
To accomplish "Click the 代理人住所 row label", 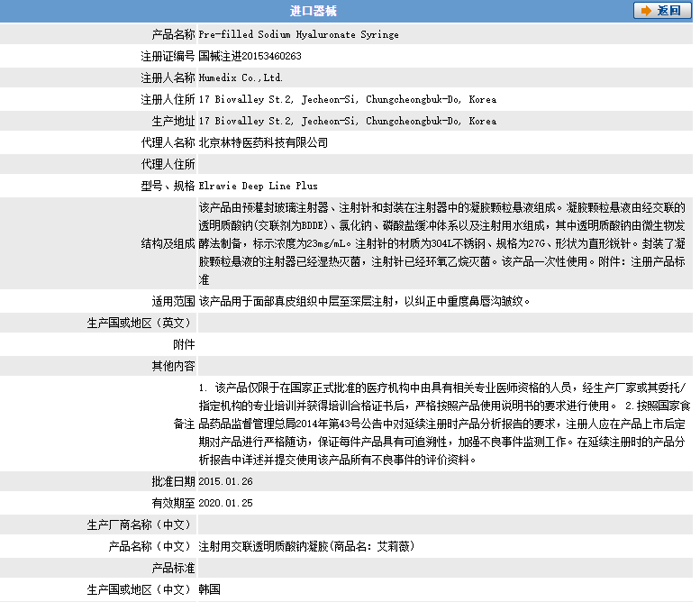I will tap(168, 164).
